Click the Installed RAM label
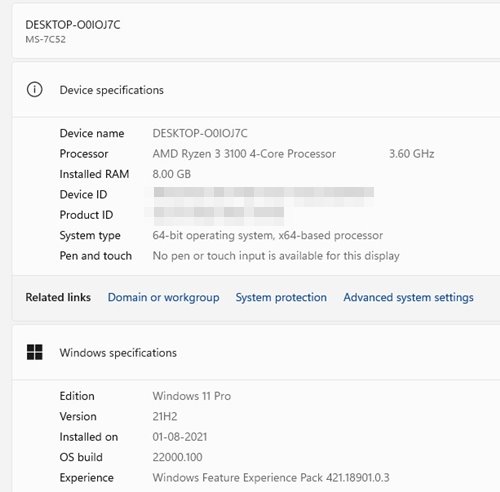Viewport: 500px width, 492px height. coord(94,174)
